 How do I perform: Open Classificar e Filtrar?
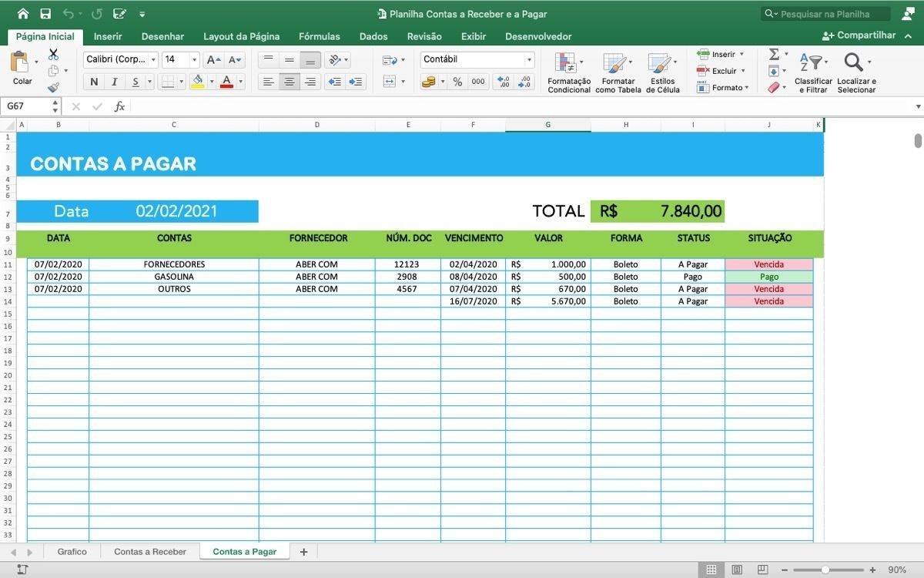(813, 72)
